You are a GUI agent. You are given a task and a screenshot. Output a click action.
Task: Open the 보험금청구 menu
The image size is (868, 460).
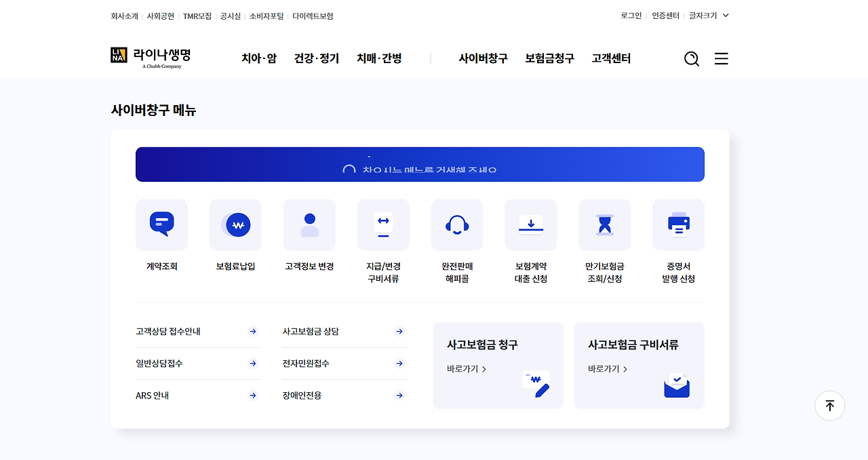point(549,58)
